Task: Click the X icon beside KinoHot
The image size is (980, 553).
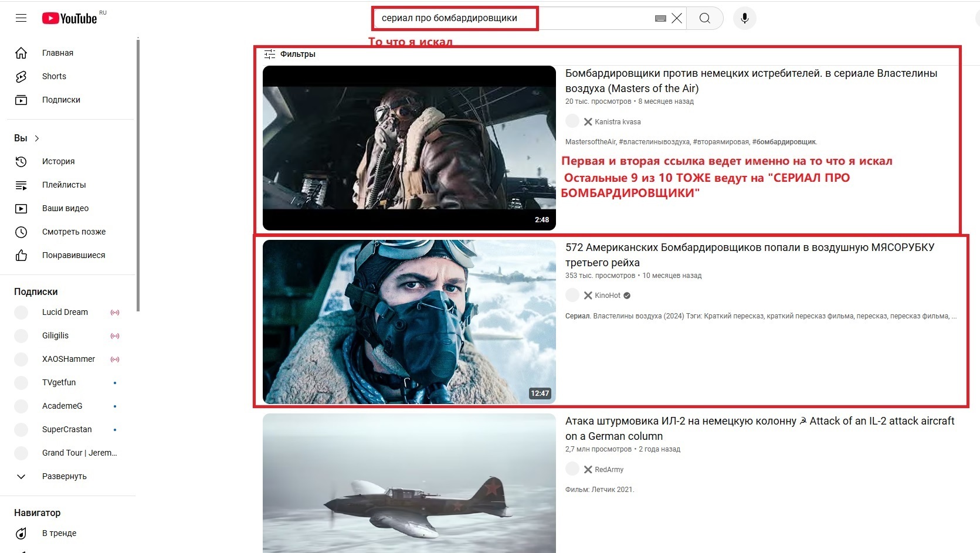Action: 588,296
